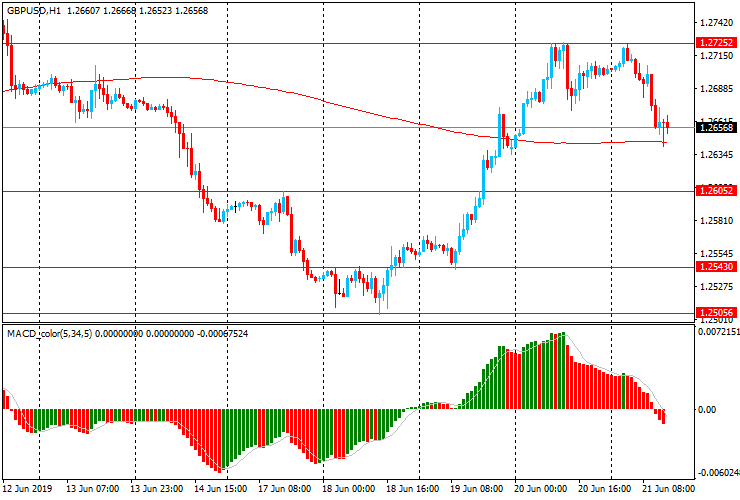Click the GBPUSD,H1 chart title text
The width and height of the screenshot is (740, 500).
coord(34,10)
